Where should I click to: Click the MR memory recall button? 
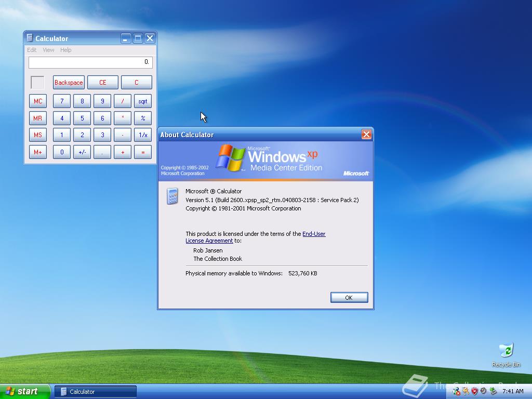point(38,118)
